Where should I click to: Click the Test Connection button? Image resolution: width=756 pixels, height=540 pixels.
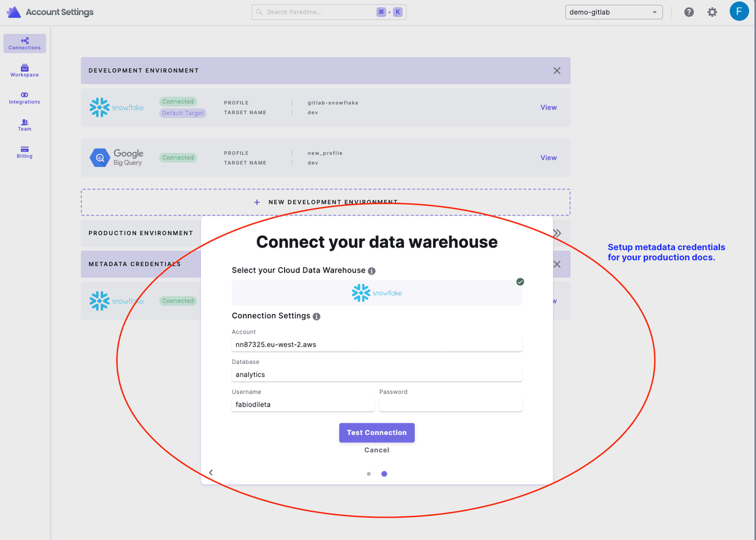[x=377, y=433]
